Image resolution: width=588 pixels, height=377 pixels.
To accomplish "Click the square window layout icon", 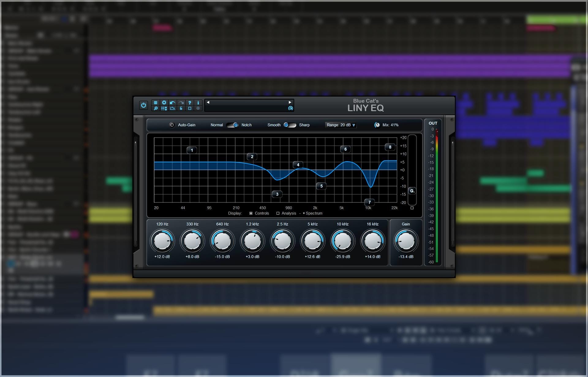I will click(x=190, y=108).
